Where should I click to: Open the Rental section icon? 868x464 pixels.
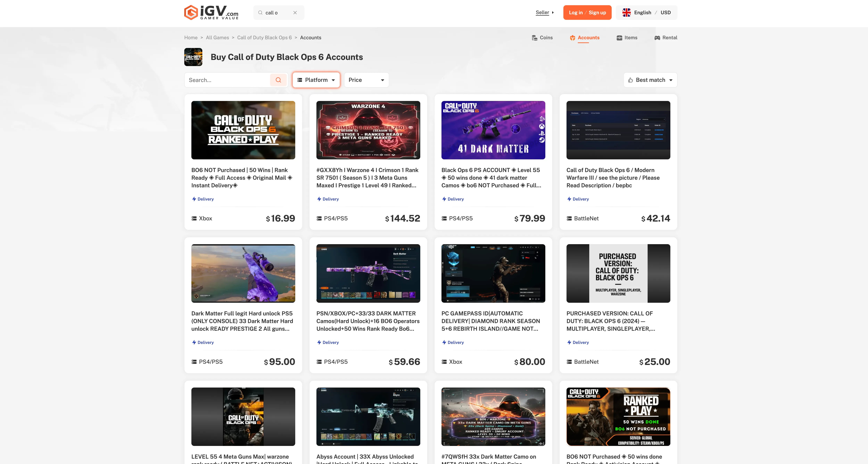[657, 38]
